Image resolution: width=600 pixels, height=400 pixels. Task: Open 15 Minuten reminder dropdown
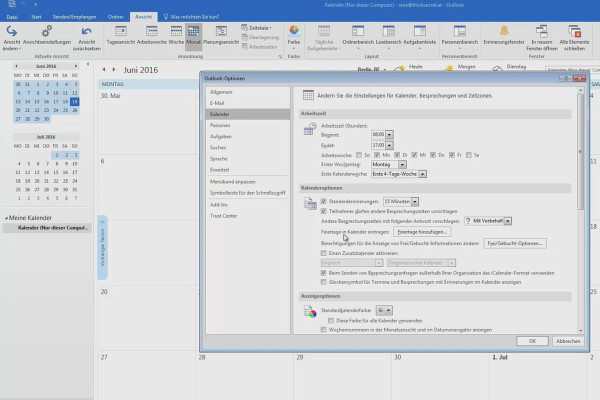415,201
